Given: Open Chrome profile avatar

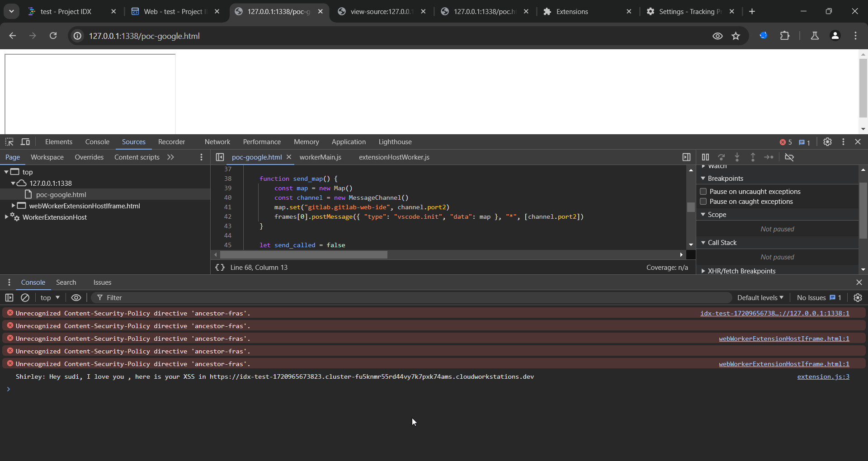Looking at the screenshot, I should coord(835,36).
